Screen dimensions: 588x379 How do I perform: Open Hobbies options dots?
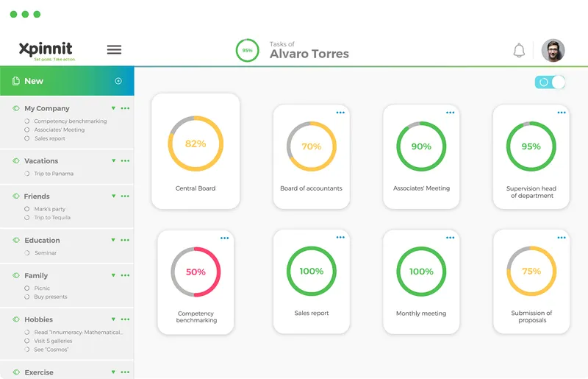pos(125,319)
